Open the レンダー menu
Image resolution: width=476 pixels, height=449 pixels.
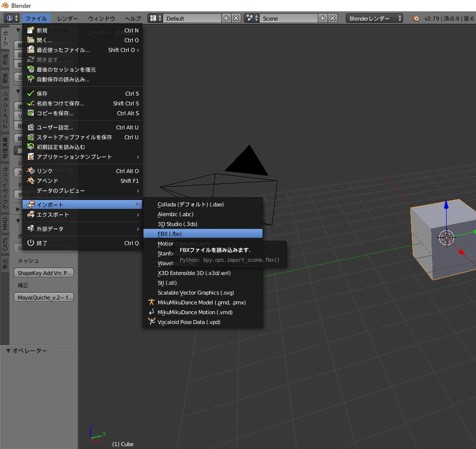67,18
